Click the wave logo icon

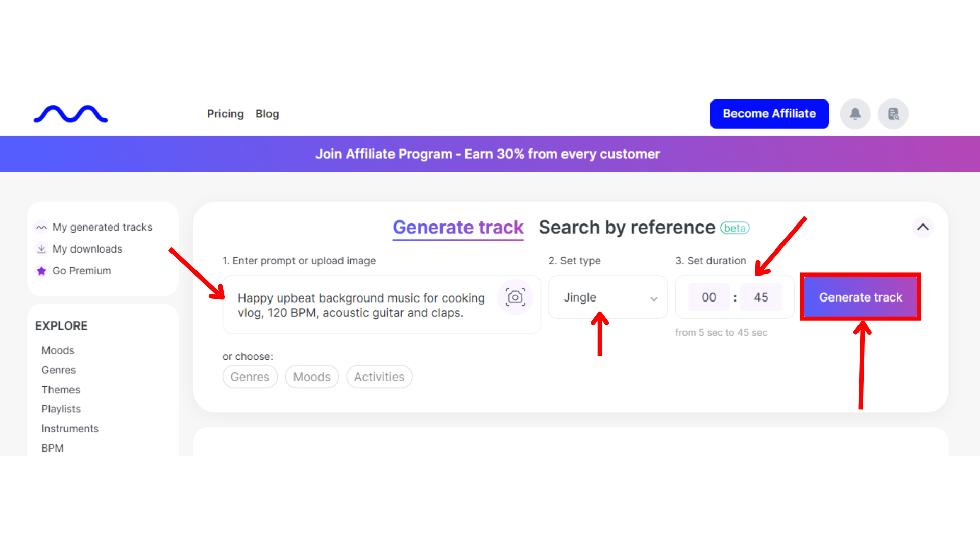pos(70,114)
